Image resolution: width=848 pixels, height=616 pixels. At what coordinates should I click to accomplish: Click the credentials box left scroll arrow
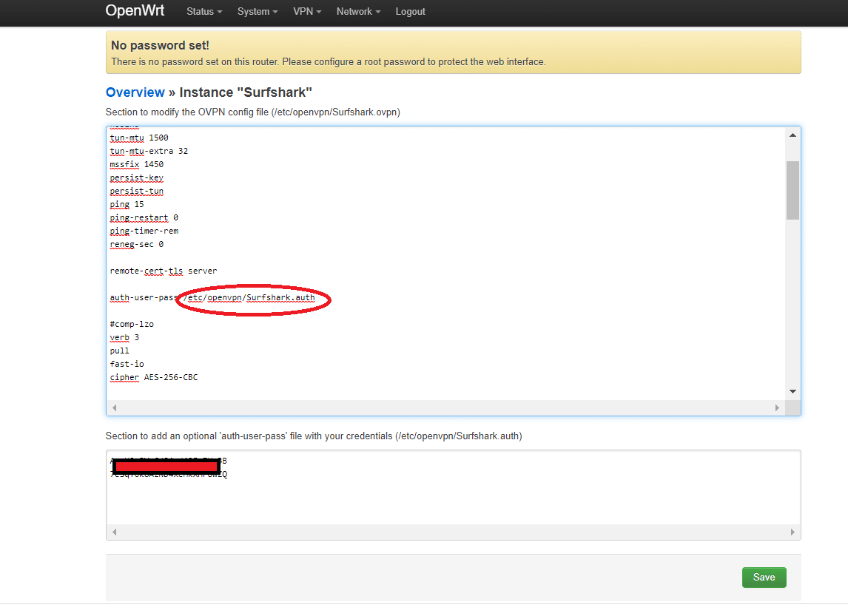[115, 532]
